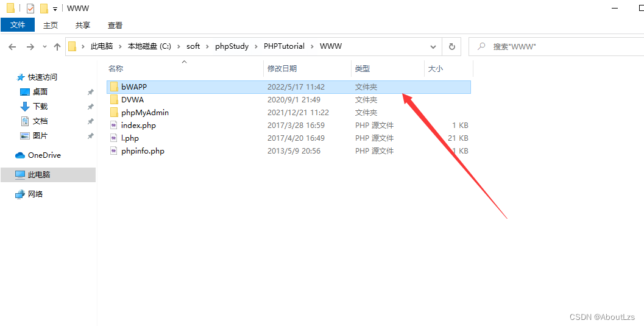Click the New Folder icon in title bar

[x=43, y=8]
